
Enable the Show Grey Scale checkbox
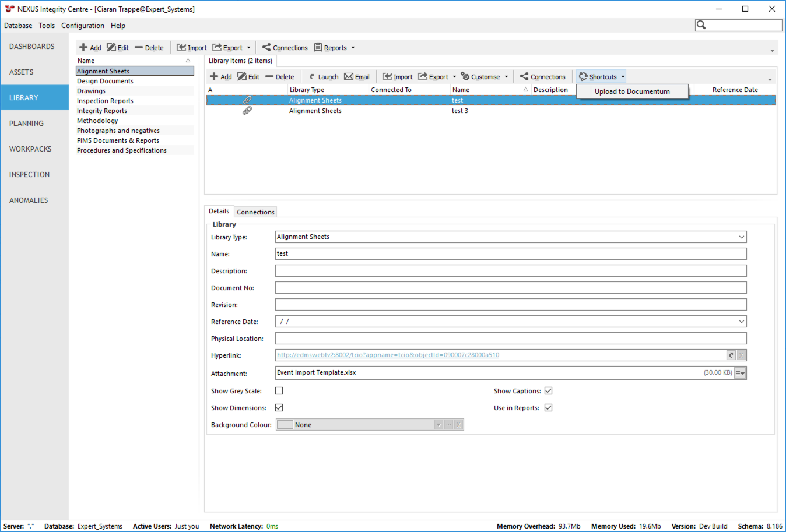pos(279,391)
